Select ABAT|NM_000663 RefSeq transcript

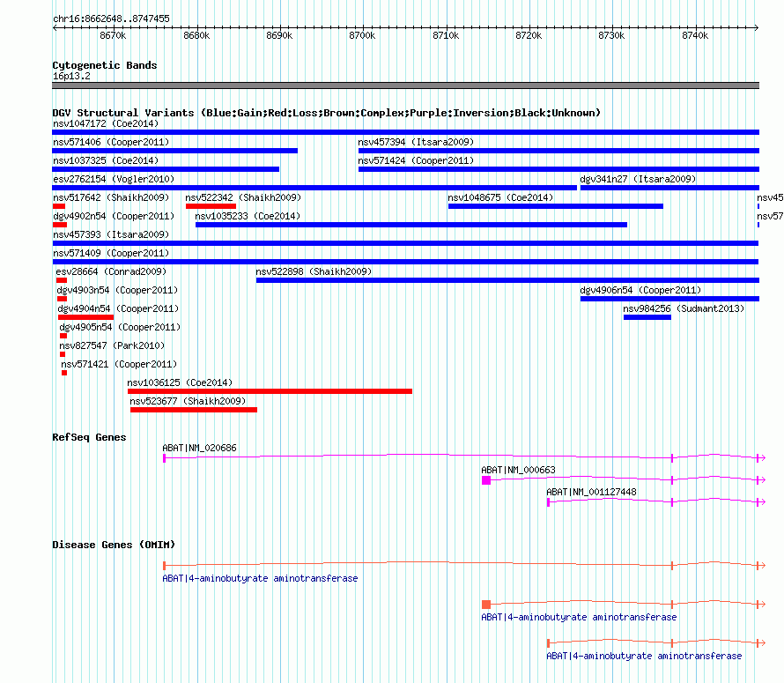click(623, 479)
